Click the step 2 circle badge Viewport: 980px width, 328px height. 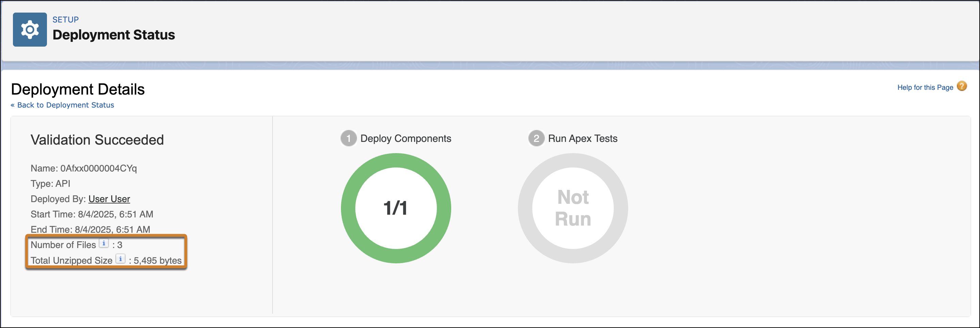536,138
